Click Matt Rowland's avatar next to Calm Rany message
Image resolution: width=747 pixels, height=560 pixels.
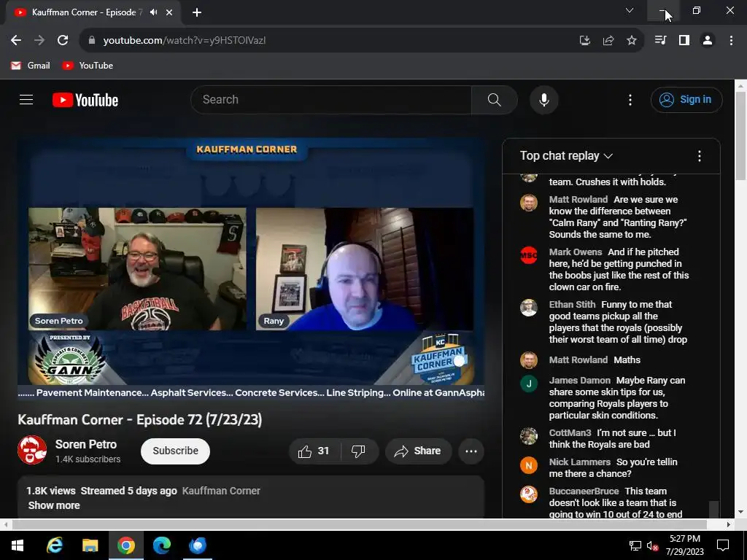(x=529, y=203)
